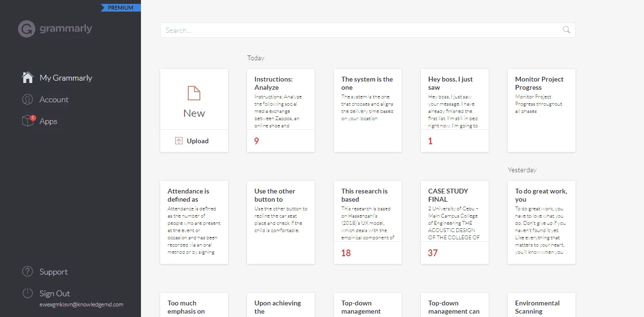Image resolution: width=644 pixels, height=317 pixels.
Task: Open 'Hey boss, I just saw' document
Action: (455, 110)
